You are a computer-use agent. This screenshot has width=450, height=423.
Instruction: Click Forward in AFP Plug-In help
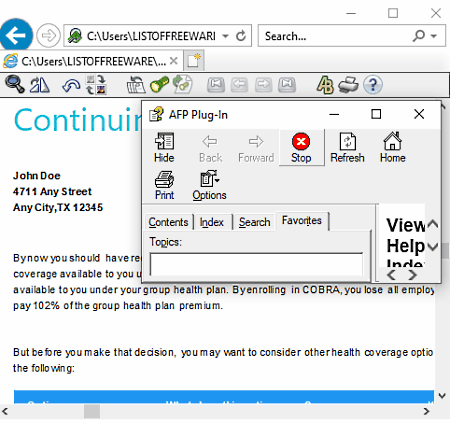tap(256, 148)
